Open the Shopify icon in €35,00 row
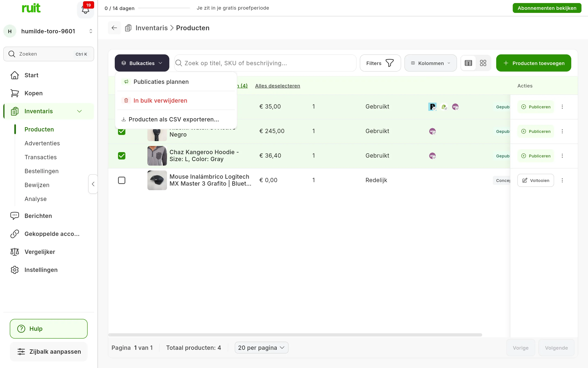Image resolution: width=588 pixels, height=368 pixels. pyautogui.click(x=444, y=107)
